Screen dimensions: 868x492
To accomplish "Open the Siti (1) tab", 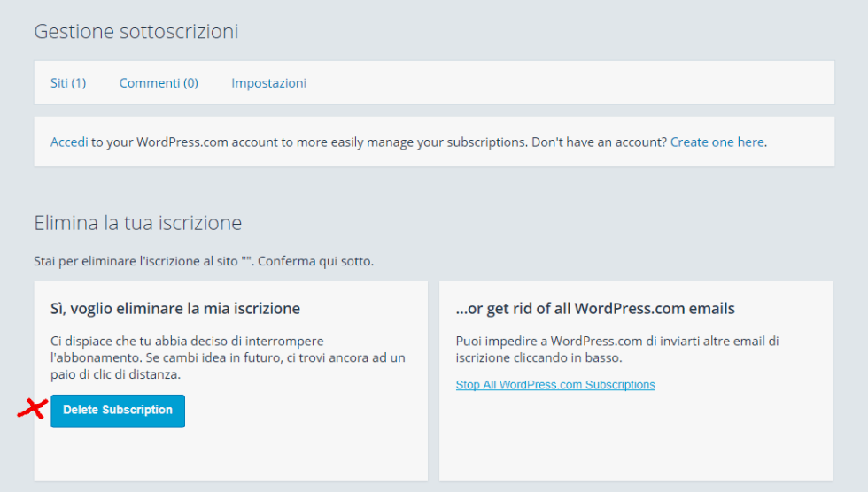I will [x=68, y=83].
